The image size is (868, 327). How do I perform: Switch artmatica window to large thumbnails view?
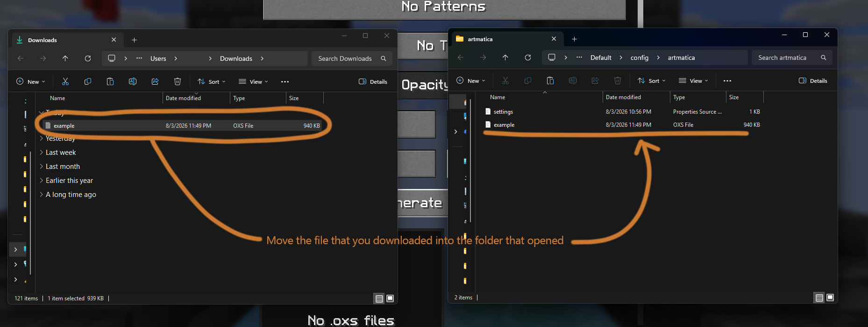tap(830, 298)
